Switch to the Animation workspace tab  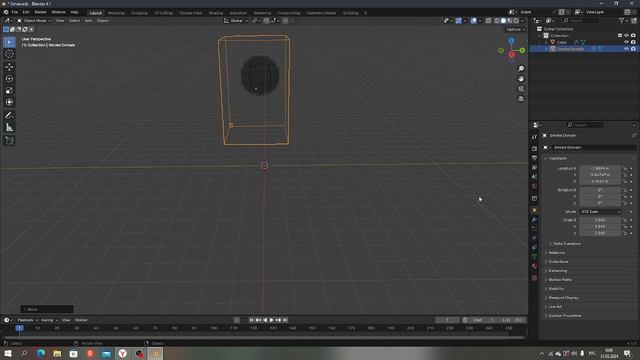(x=238, y=13)
